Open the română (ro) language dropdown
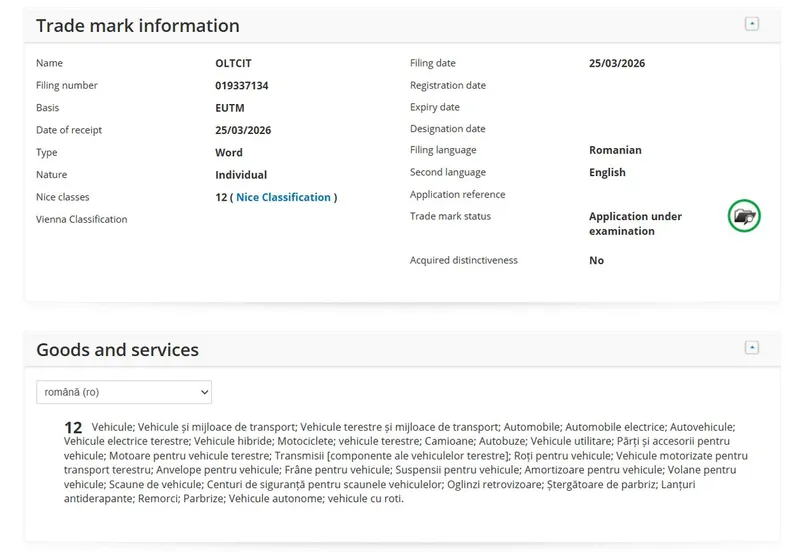800x552 pixels. pos(124,392)
